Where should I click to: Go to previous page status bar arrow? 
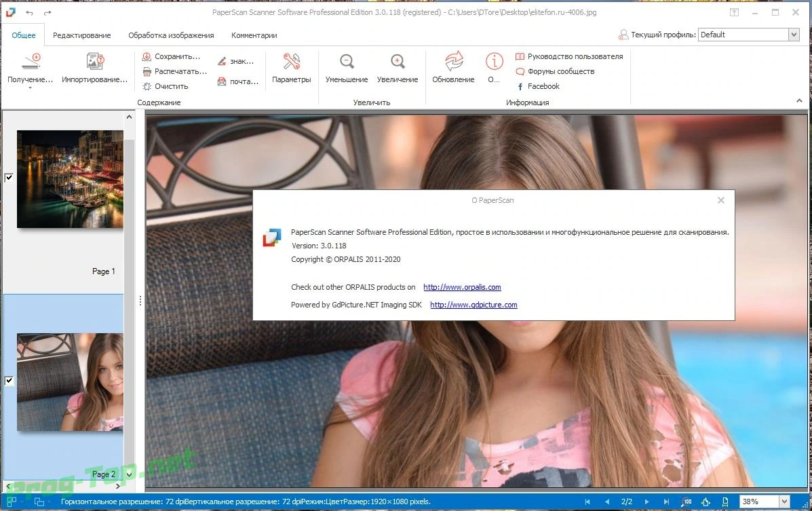click(607, 501)
